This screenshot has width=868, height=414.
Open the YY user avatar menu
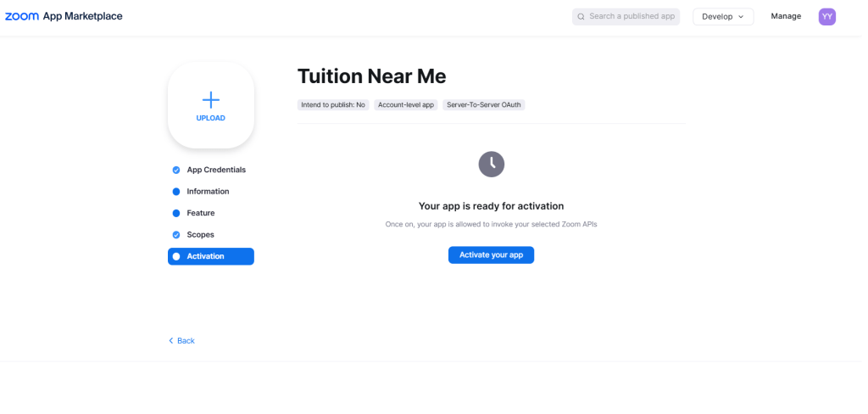(826, 16)
